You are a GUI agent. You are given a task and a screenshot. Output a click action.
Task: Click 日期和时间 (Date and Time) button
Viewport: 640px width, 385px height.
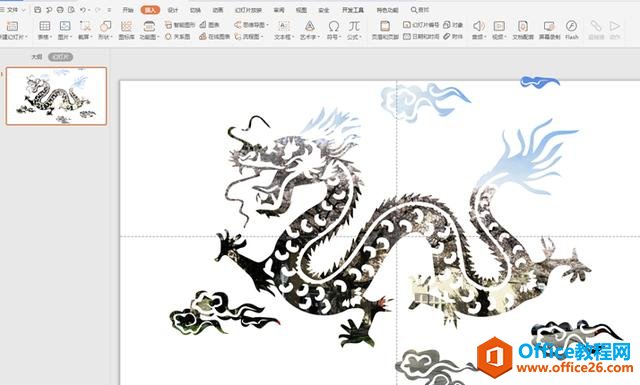pos(421,37)
